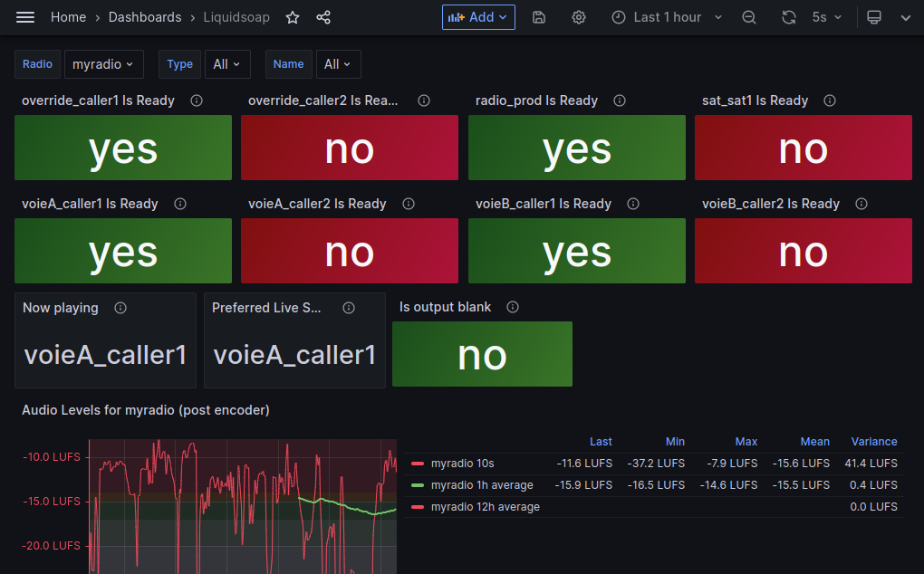Sort legend by Min column
The image size is (924, 574).
pyautogui.click(x=675, y=442)
